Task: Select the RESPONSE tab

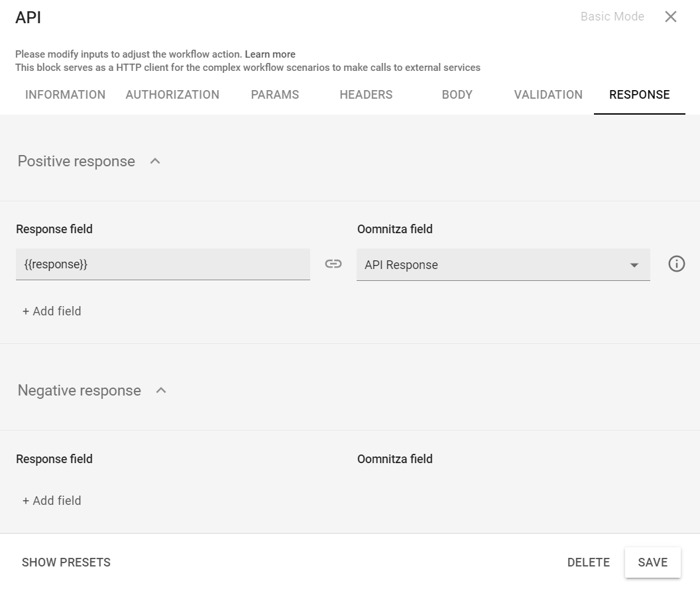Action: point(639,95)
